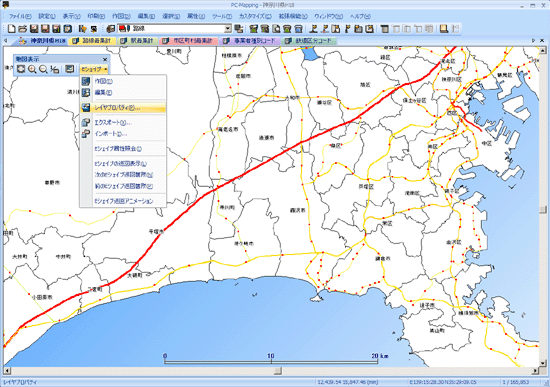The height and width of the screenshot is (387, 550).
Task: Click the zoom out magnifier icon
Action: (x=43, y=69)
